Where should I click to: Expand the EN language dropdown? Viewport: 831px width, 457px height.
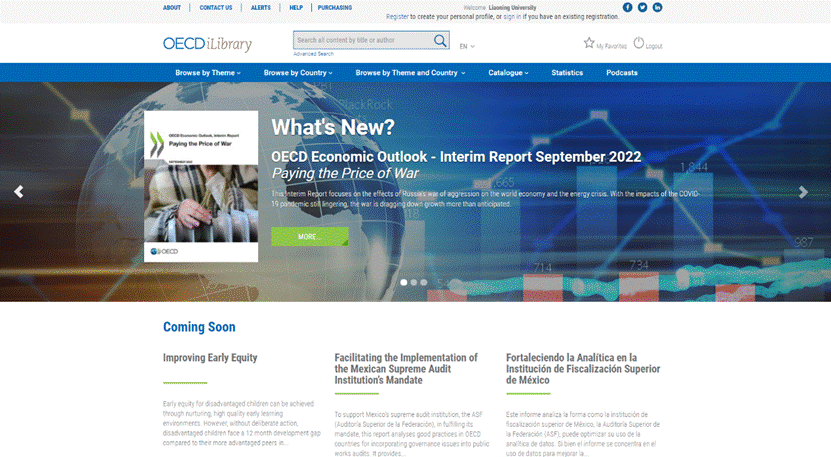point(467,46)
